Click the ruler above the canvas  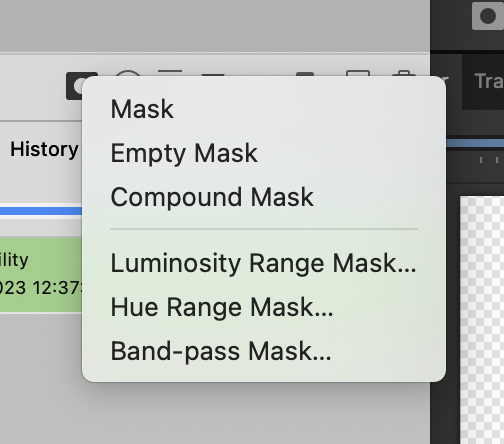click(x=475, y=160)
